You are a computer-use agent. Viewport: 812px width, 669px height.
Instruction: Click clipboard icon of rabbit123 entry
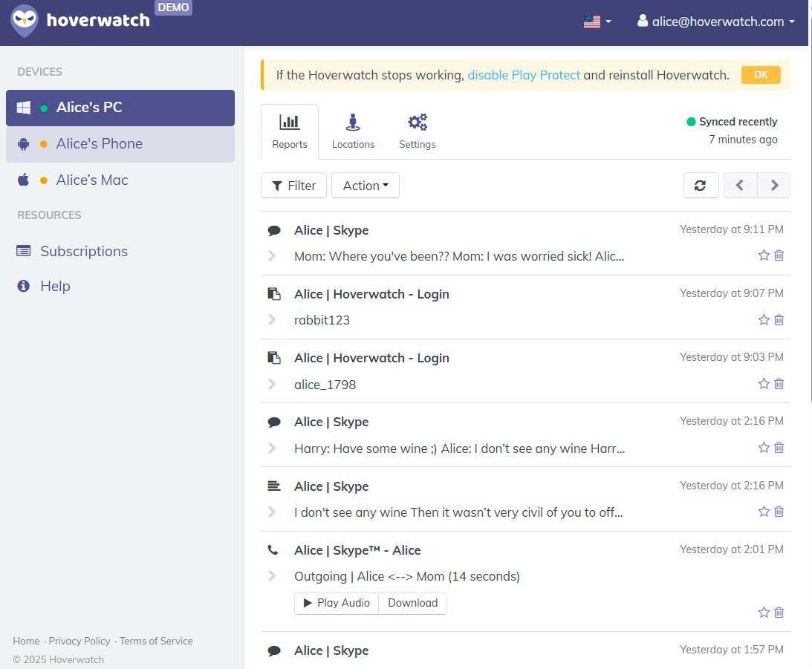tap(274, 294)
